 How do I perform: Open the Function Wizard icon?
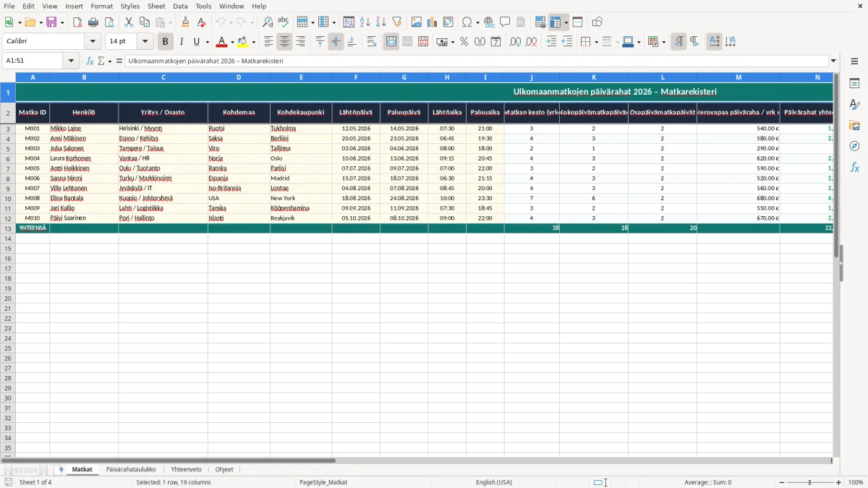coord(90,61)
